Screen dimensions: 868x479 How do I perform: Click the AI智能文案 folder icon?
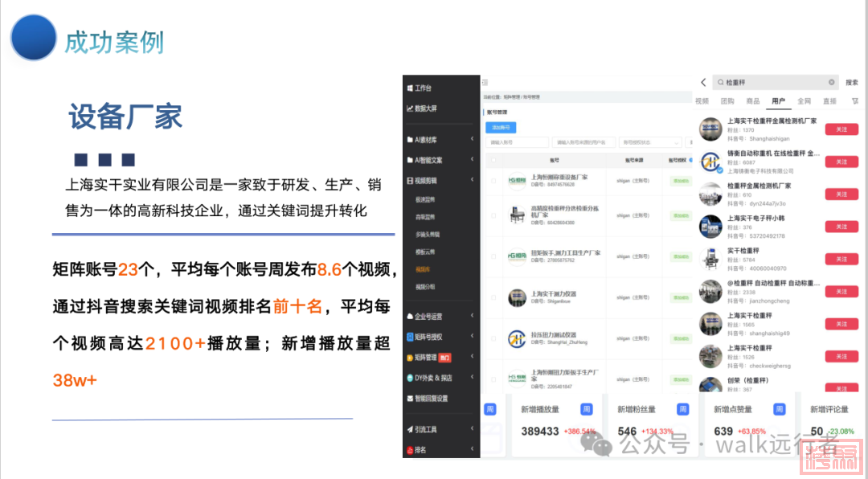(410, 160)
